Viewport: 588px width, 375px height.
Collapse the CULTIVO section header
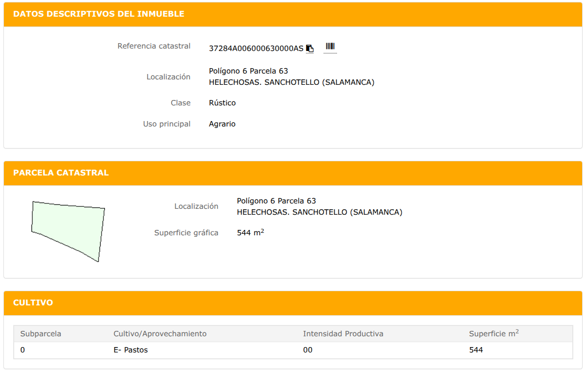click(293, 302)
